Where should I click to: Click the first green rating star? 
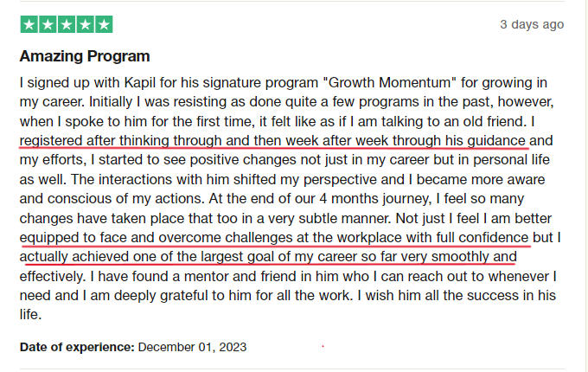point(29,24)
